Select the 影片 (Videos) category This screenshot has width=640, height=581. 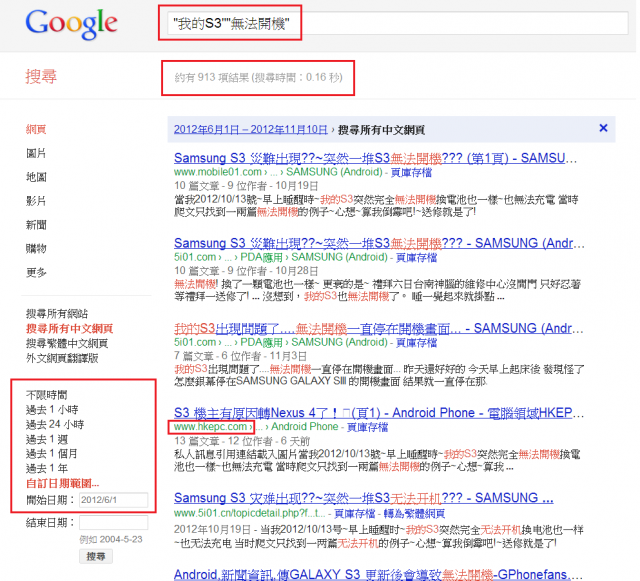[36, 201]
